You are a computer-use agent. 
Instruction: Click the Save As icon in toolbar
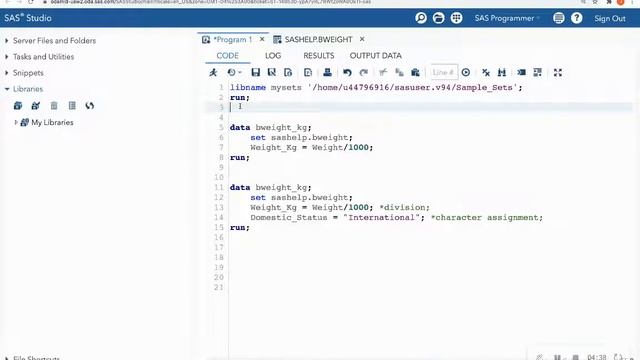point(272,73)
